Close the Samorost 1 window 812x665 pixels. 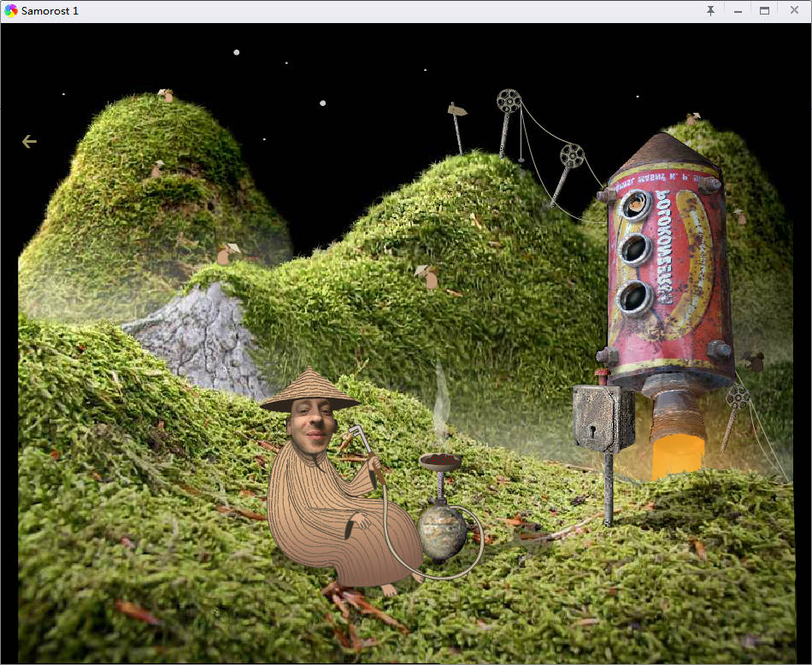click(794, 10)
